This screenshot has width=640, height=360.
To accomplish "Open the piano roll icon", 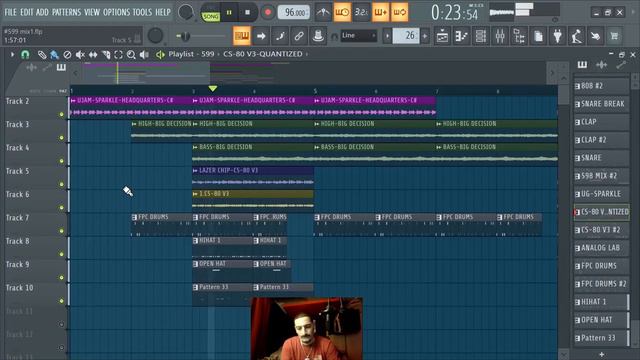I will click(462, 36).
